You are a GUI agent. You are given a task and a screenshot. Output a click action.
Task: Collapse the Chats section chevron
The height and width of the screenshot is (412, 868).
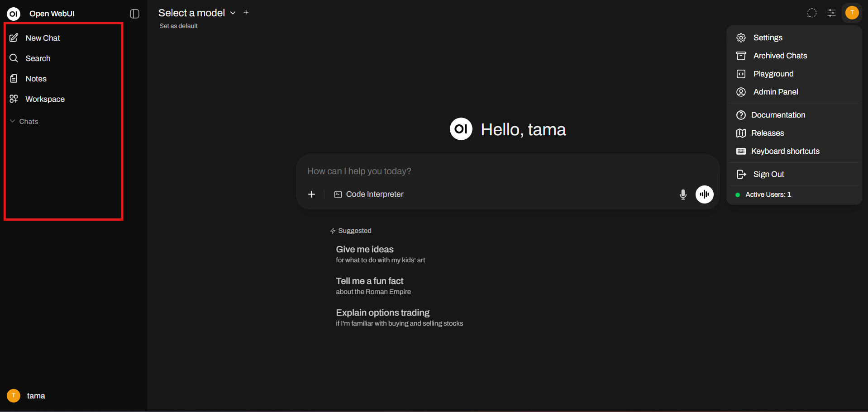12,121
